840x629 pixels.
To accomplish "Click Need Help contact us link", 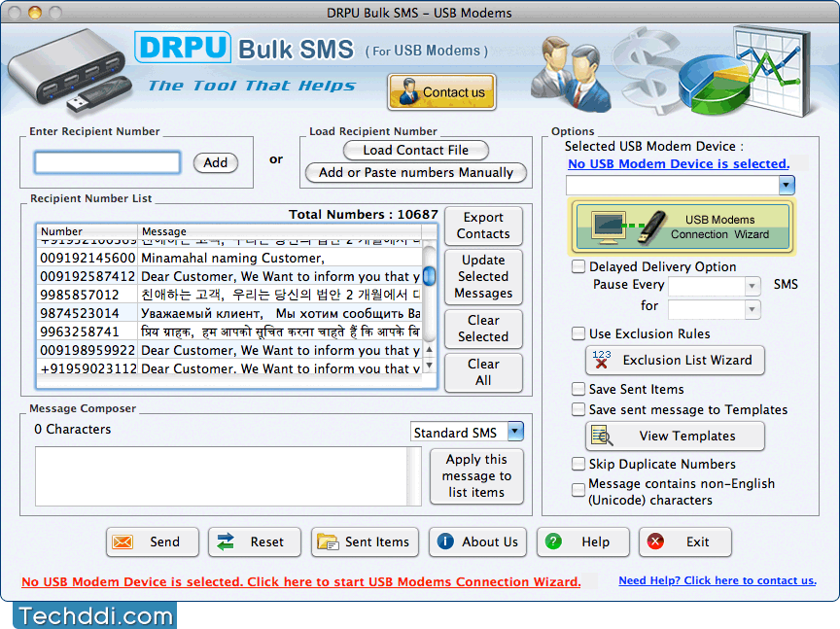I will coord(717,580).
